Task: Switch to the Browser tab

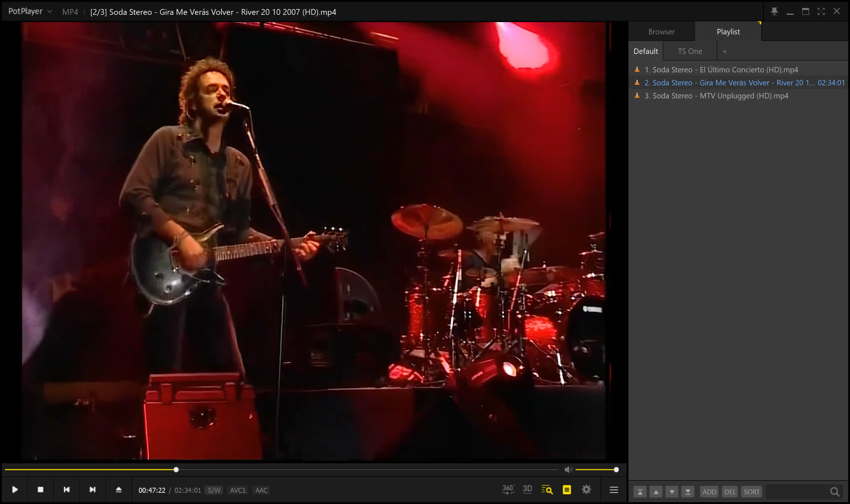Action: (661, 31)
